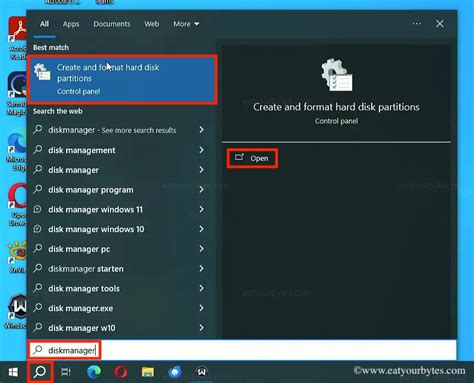This screenshot has height=383, width=474.
Task: Expand chevron beside diskmanager starten
Action: point(201,268)
